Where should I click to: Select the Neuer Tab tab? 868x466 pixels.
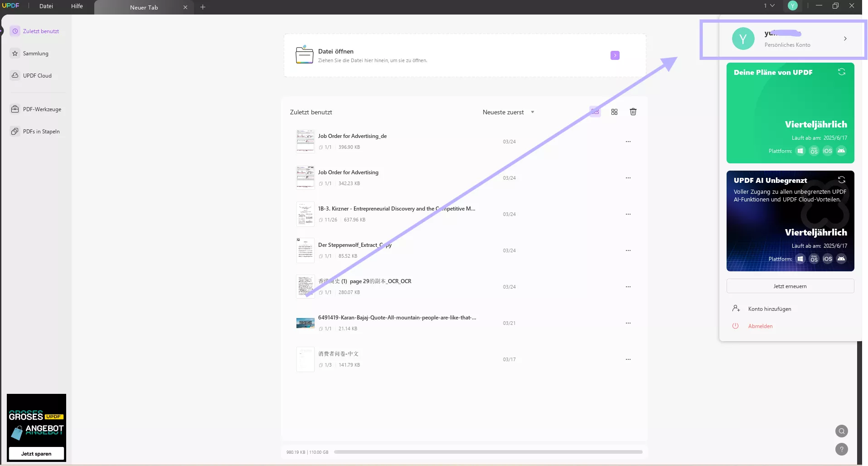pos(144,8)
